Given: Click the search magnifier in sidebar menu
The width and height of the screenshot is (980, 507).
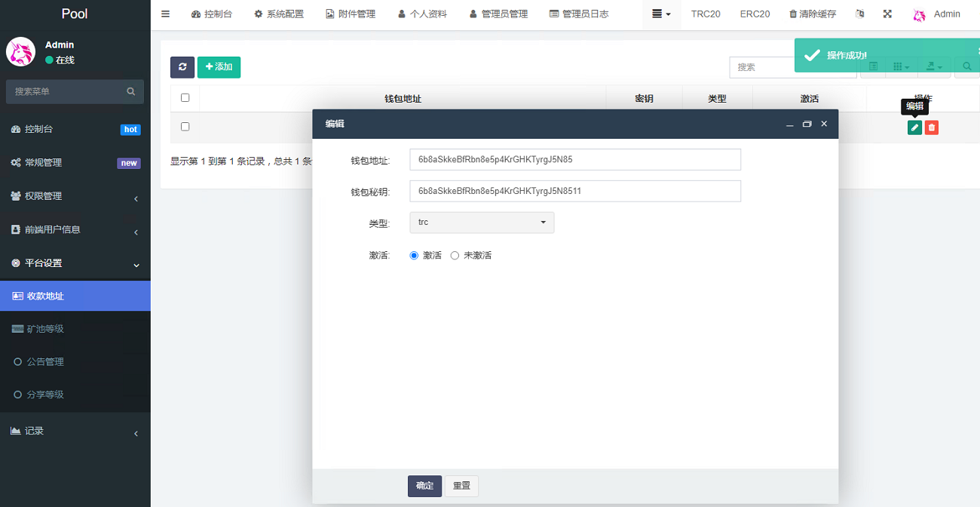Looking at the screenshot, I should coord(131,91).
